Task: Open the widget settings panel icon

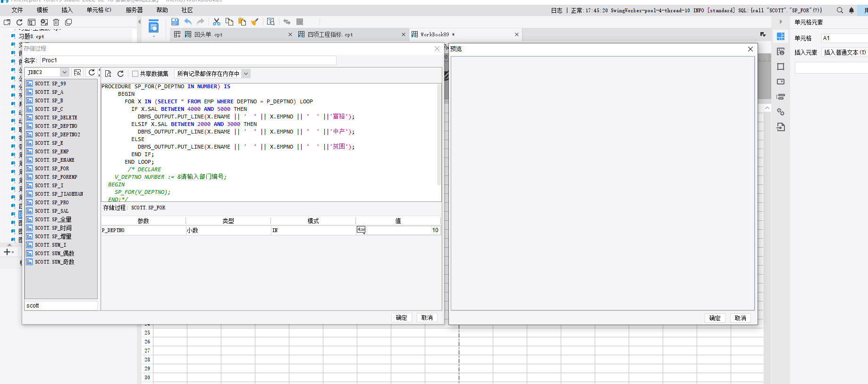Action: (x=781, y=82)
